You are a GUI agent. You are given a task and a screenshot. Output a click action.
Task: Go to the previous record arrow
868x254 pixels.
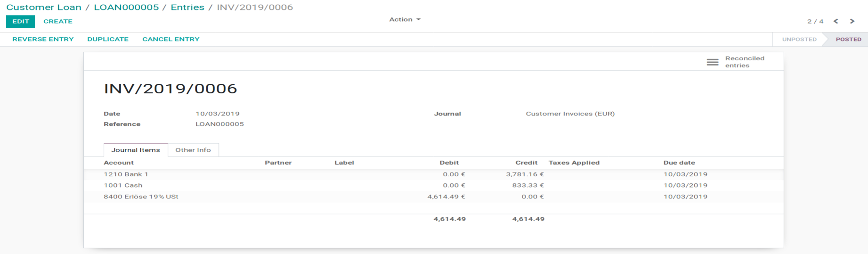pos(836,21)
